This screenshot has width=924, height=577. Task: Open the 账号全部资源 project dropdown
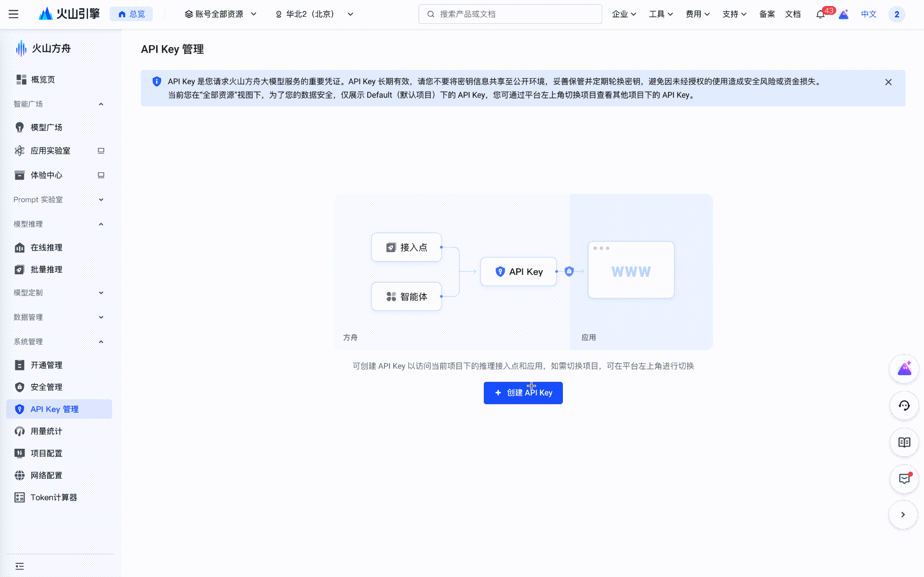[221, 14]
